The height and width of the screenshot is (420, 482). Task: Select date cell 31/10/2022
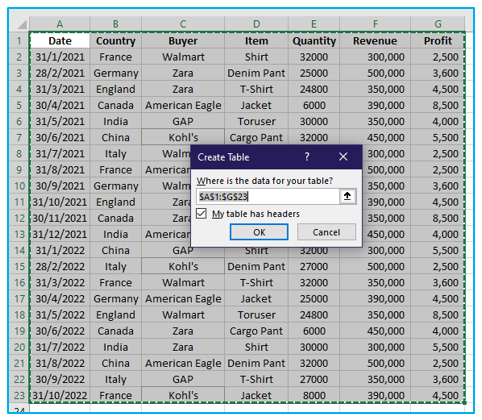pos(60,395)
